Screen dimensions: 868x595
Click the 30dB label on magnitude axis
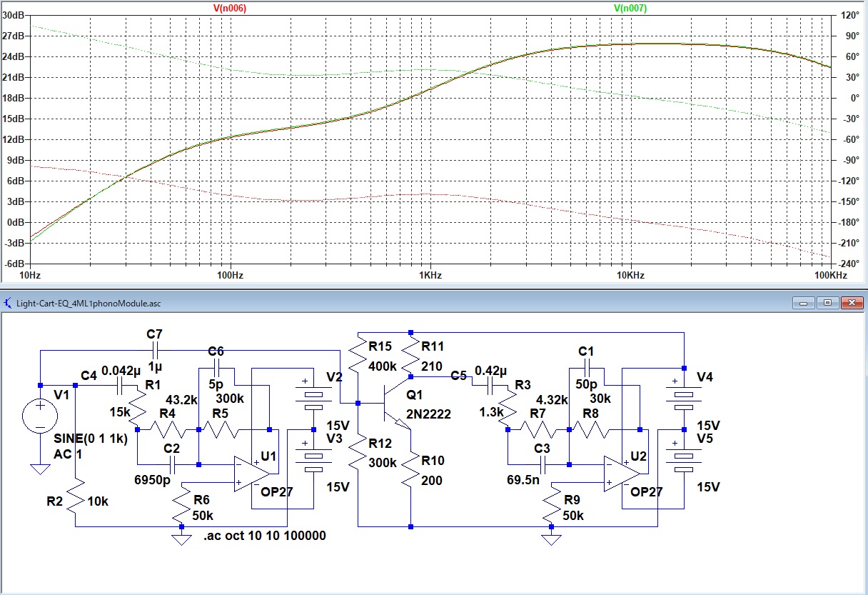click(15, 14)
